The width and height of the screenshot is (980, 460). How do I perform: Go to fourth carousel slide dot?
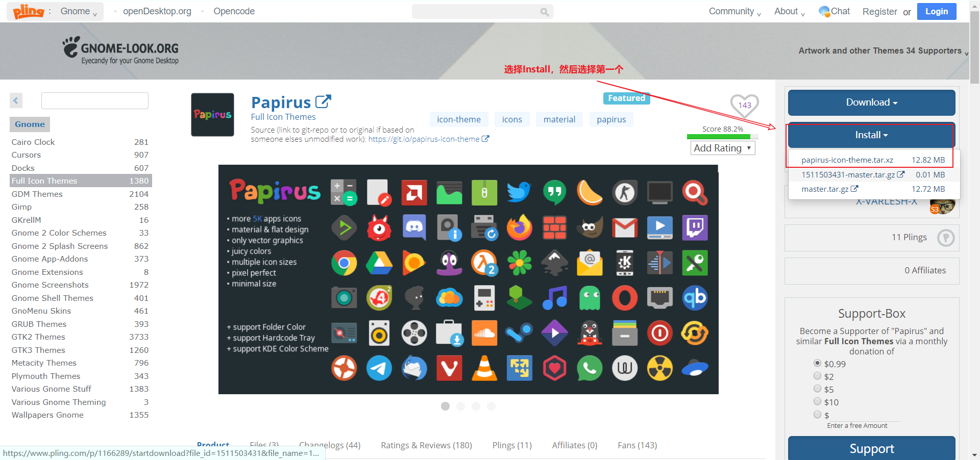pos(491,406)
